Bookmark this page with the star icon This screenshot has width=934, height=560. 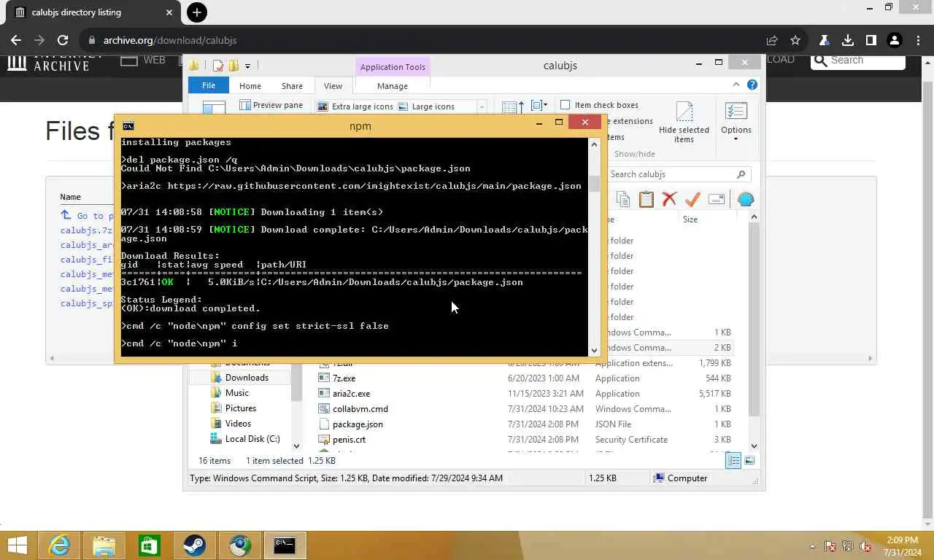(x=795, y=40)
